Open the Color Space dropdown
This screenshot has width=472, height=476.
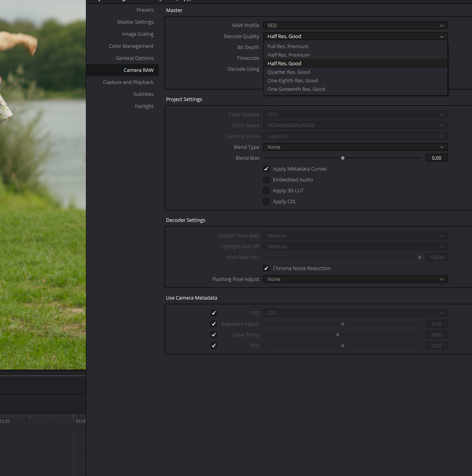[355, 125]
